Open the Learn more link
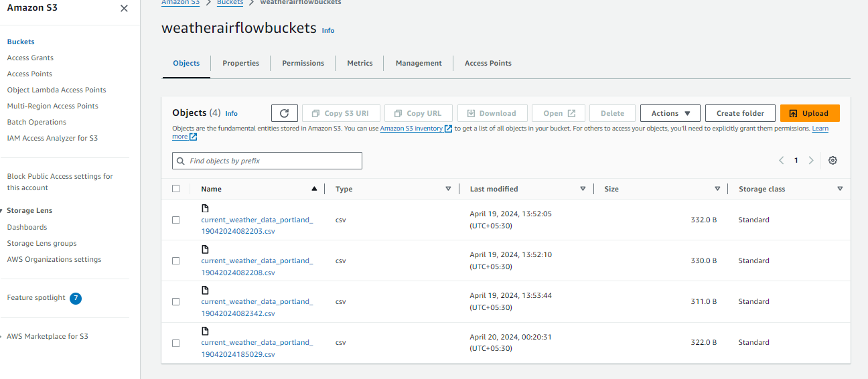 point(820,129)
